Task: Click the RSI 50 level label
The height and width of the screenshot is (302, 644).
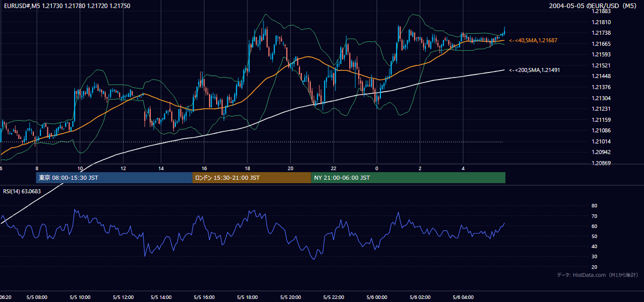Action: click(595, 236)
